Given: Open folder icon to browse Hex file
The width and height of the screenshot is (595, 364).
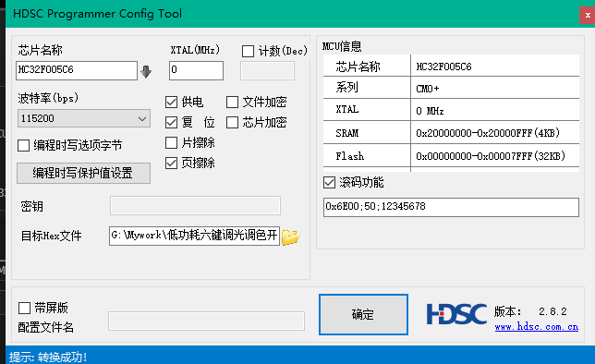Looking at the screenshot, I should point(291,237).
